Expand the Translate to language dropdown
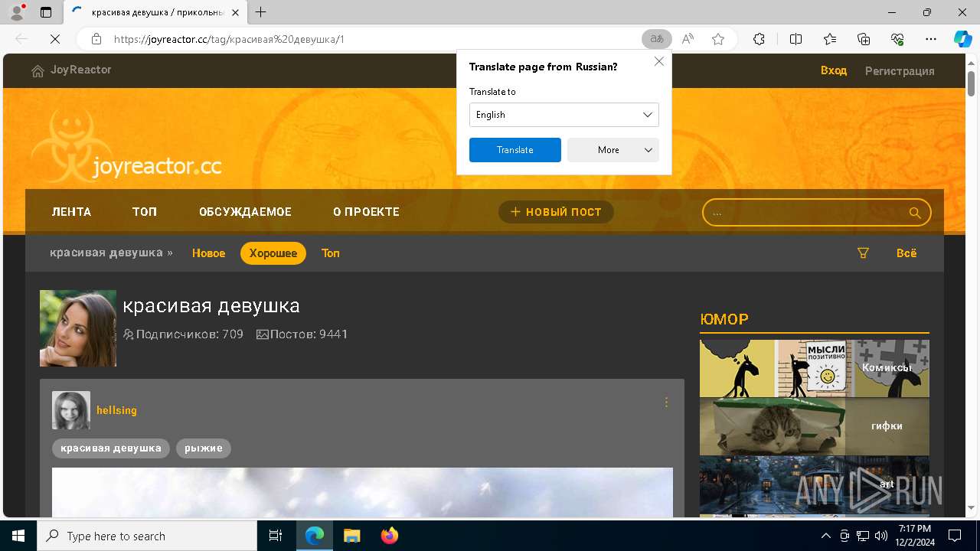 tap(564, 115)
